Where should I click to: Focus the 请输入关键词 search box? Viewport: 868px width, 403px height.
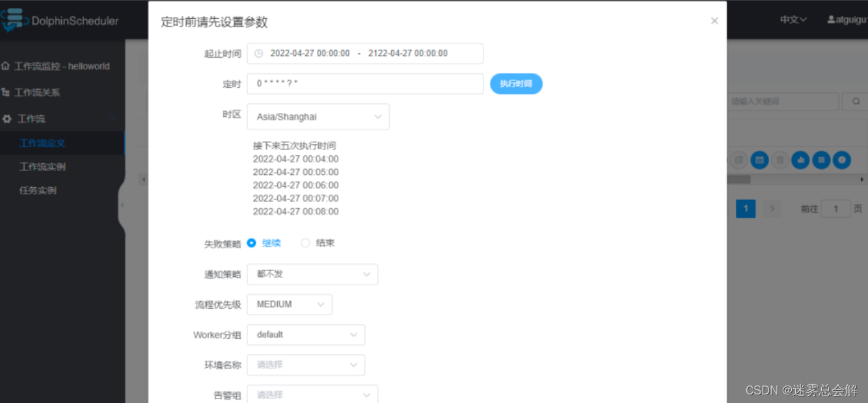click(x=783, y=101)
